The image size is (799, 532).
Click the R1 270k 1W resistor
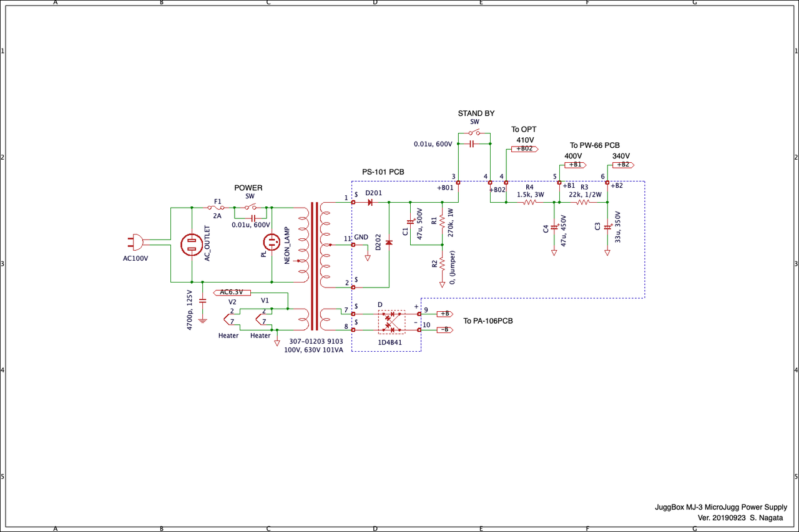tap(442, 223)
